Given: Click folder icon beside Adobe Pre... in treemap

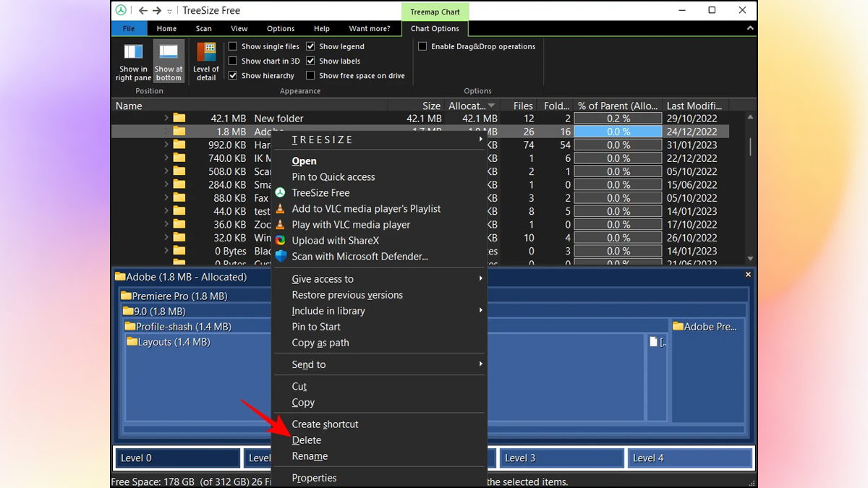Looking at the screenshot, I should click(x=678, y=327).
